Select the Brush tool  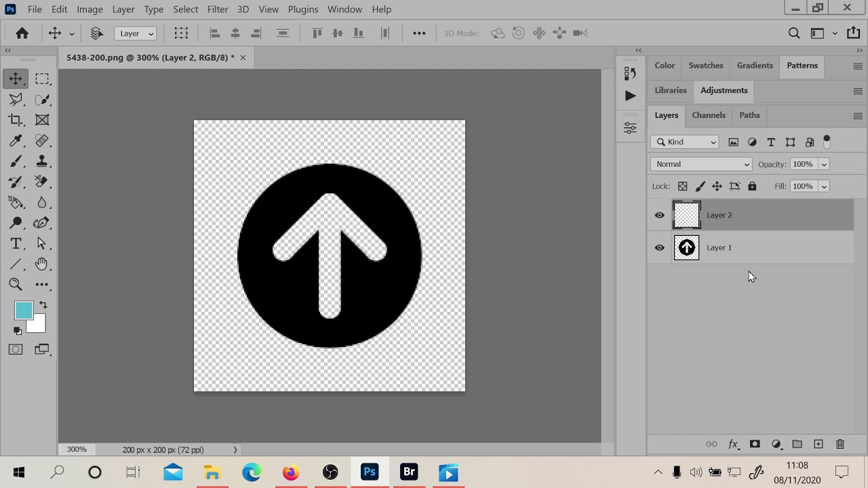(x=16, y=161)
